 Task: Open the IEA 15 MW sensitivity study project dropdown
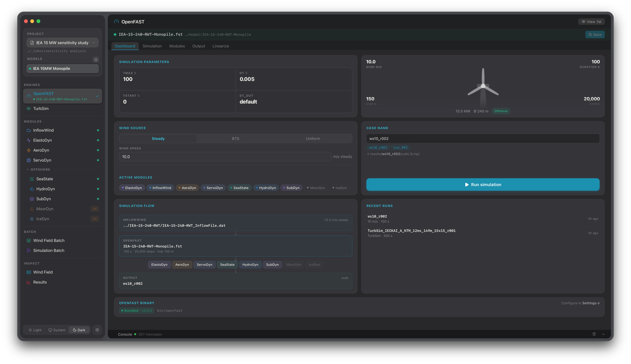[63, 43]
